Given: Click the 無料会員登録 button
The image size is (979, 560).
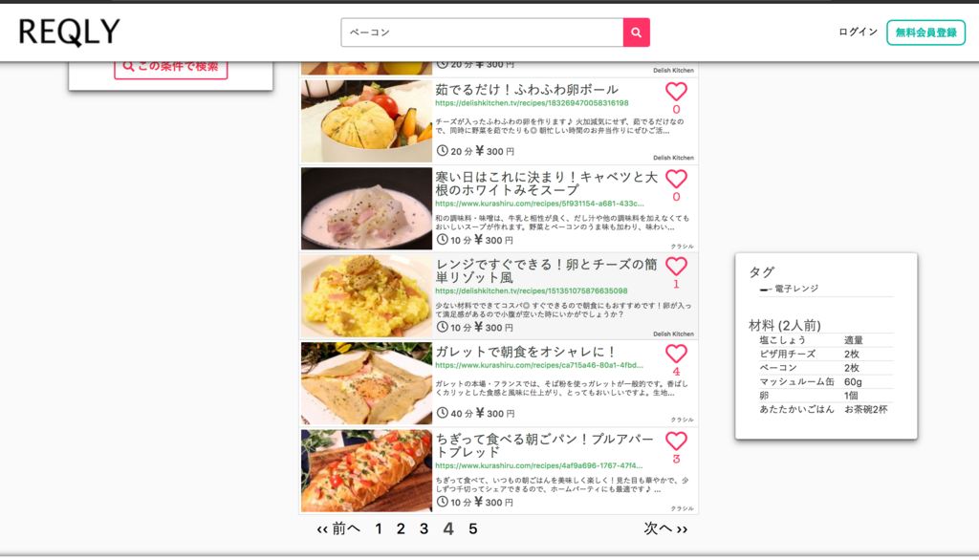Looking at the screenshot, I should pyautogui.click(x=925, y=32).
